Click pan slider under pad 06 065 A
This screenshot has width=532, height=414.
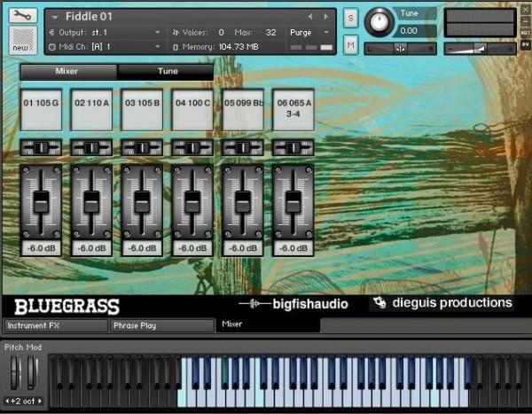293,148
